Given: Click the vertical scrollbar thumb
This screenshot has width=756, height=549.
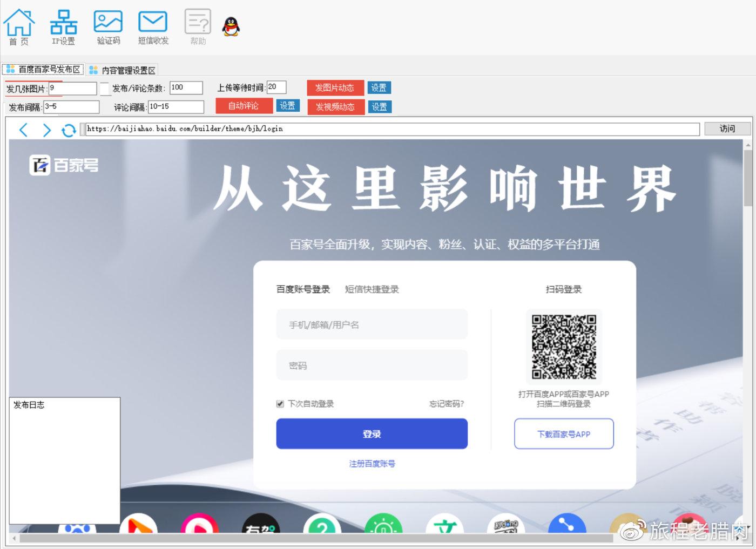Looking at the screenshot, I should [748, 178].
